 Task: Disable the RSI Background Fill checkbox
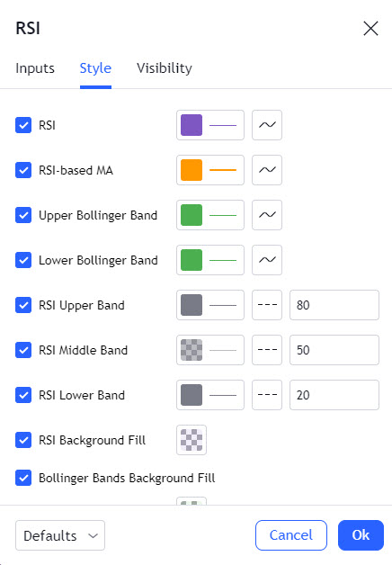pyautogui.click(x=23, y=440)
